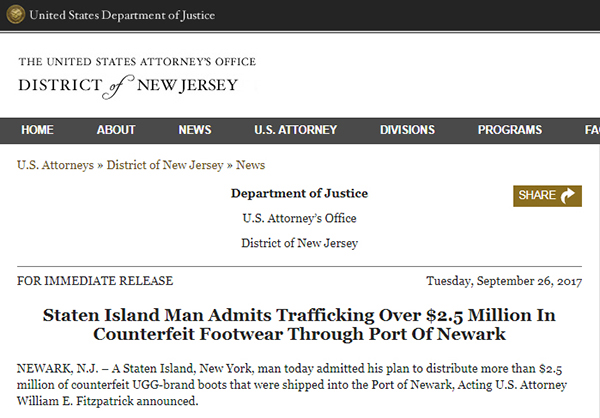Click the centered U.S. Attorney's Office text
600x418 pixels.
pos(299,218)
